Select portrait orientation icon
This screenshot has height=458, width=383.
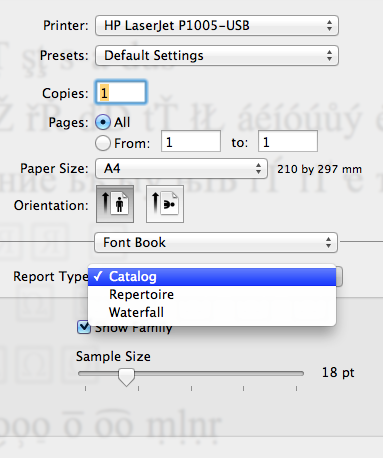[x=115, y=204]
